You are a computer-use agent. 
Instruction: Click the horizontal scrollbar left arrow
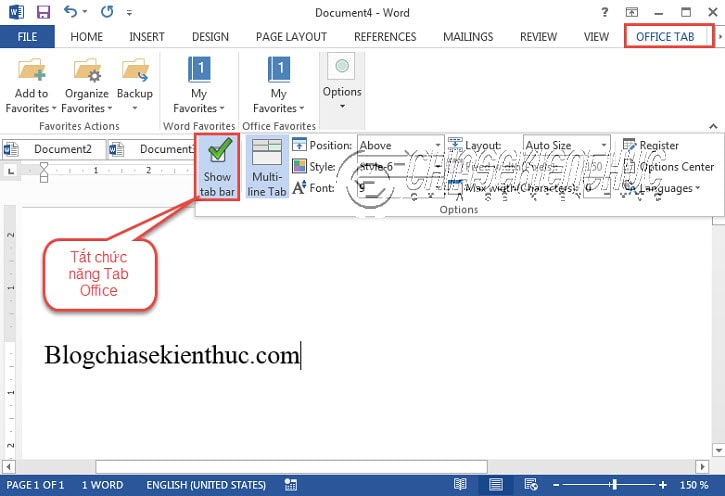tap(8, 466)
